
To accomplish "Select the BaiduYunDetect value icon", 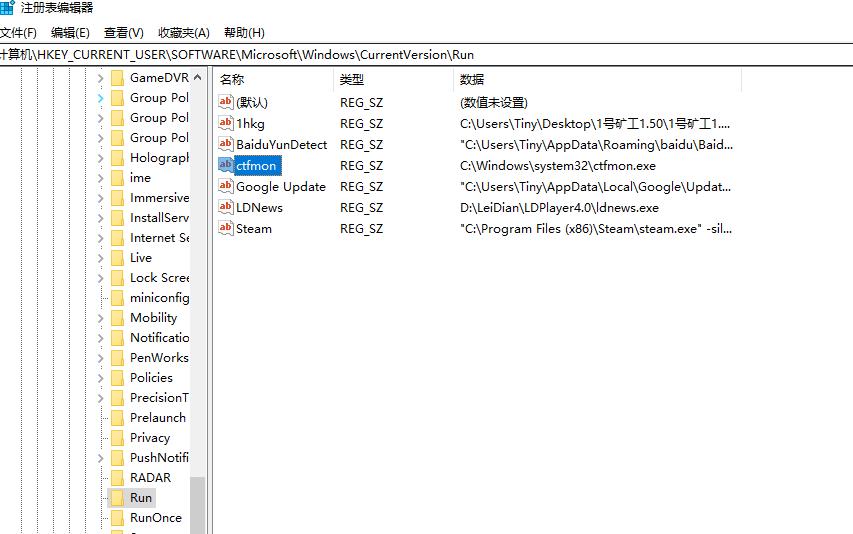I will (x=226, y=144).
